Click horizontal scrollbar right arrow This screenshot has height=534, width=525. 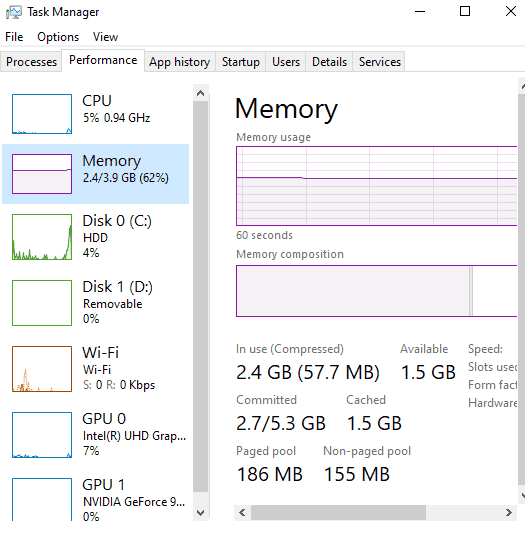pos(509,513)
